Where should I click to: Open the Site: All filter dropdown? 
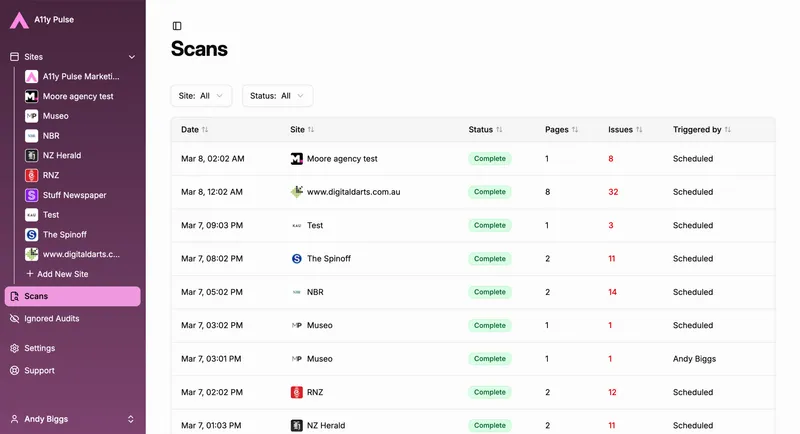201,96
